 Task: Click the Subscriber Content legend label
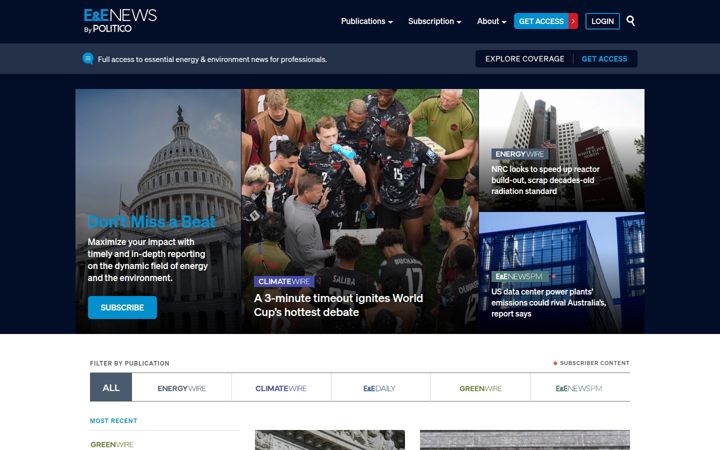pyautogui.click(x=591, y=363)
